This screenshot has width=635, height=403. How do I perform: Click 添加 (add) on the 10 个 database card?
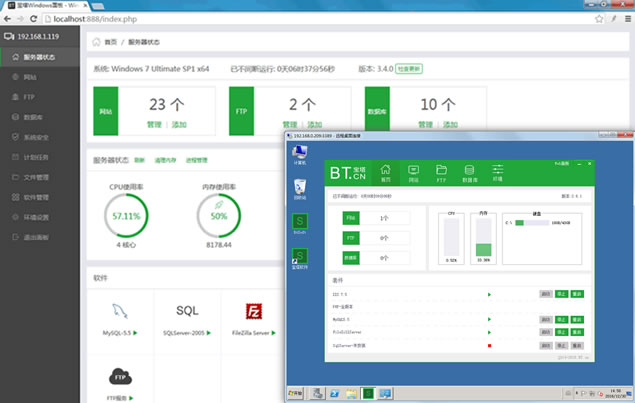(x=450, y=125)
